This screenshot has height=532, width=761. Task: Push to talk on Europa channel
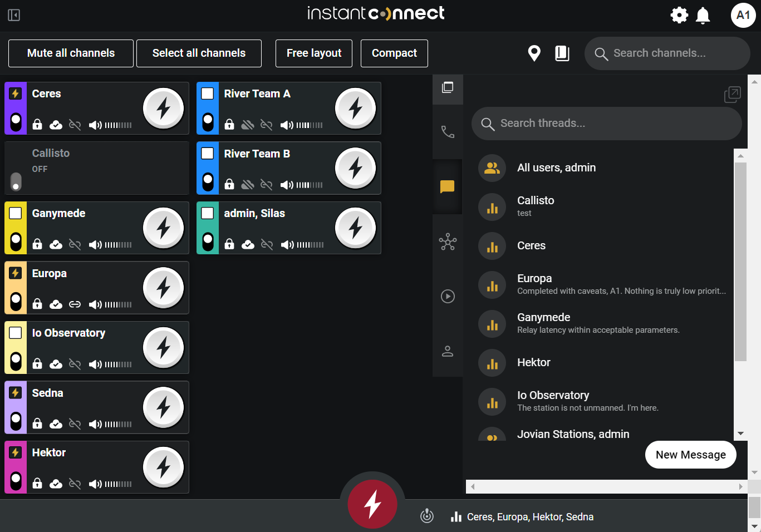point(164,288)
